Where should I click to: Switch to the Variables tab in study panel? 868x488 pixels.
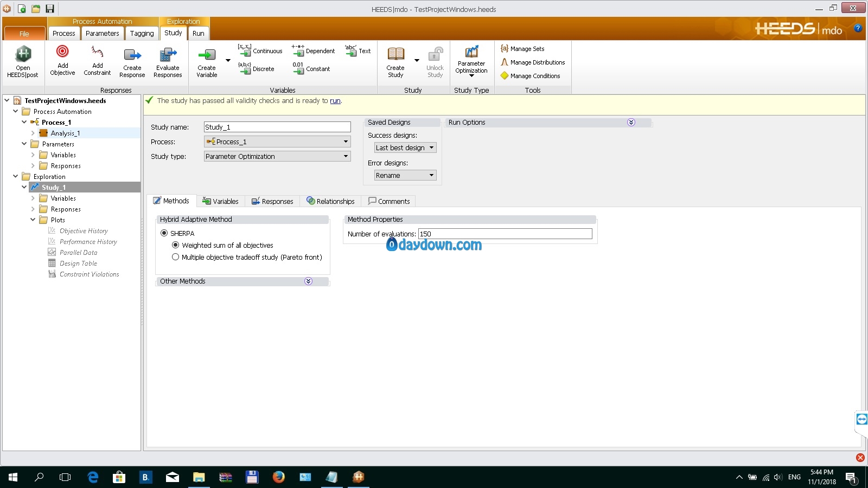point(220,201)
